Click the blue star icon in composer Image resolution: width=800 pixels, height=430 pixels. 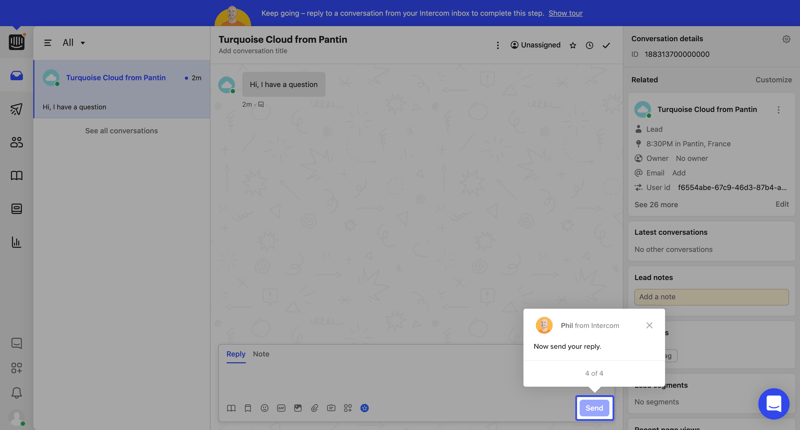tap(364, 408)
